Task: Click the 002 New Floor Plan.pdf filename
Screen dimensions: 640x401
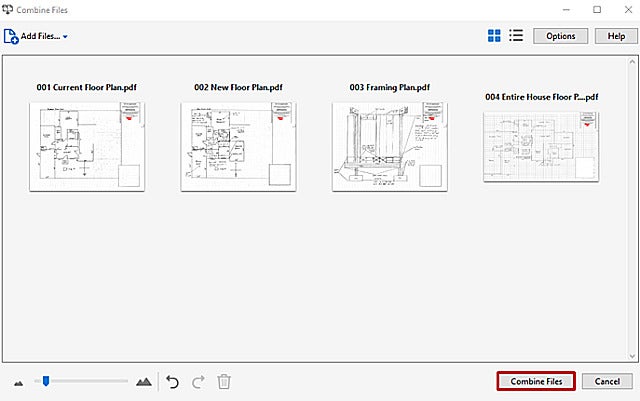Action: point(238,87)
